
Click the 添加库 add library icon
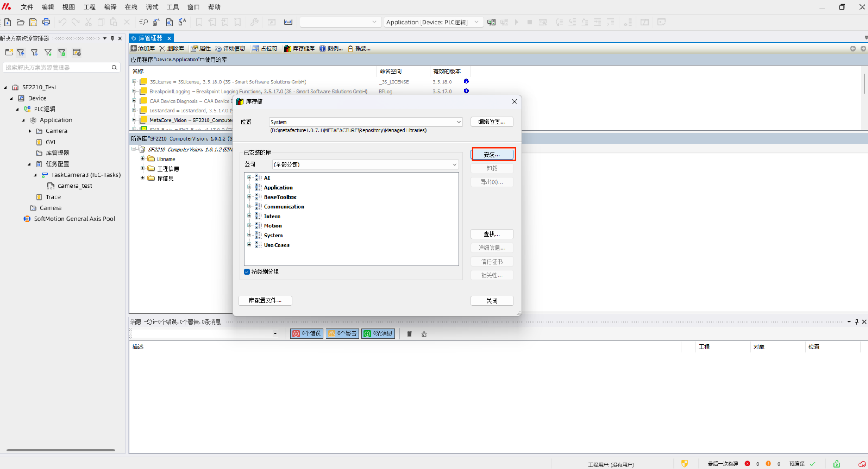pyautogui.click(x=134, y=49)
